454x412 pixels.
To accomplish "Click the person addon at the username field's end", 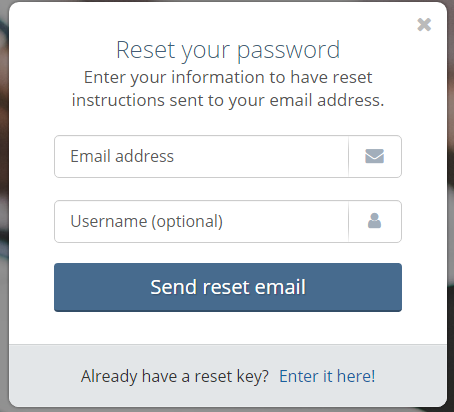I will tap(375, 221).
